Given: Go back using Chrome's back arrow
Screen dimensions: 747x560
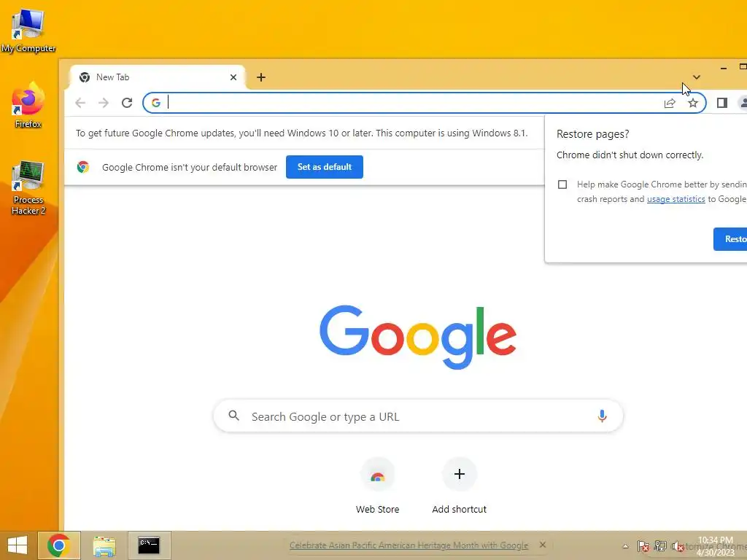Looking at the screenshot, I should [x=80, y=103].
